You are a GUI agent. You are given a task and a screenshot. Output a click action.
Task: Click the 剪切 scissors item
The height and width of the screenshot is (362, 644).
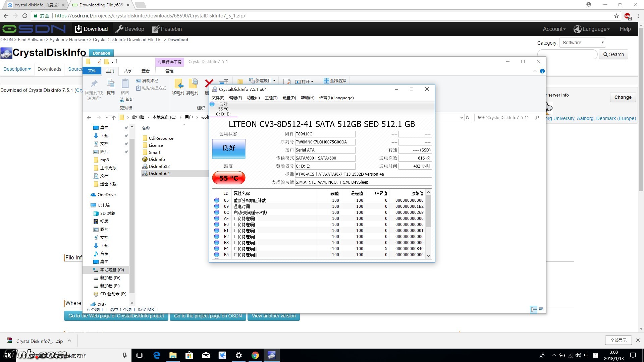pos(127,100)
